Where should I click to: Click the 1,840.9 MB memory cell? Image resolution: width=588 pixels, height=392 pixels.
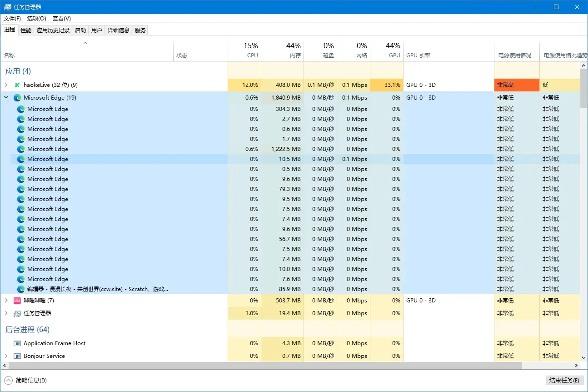[x=282, y=98]
